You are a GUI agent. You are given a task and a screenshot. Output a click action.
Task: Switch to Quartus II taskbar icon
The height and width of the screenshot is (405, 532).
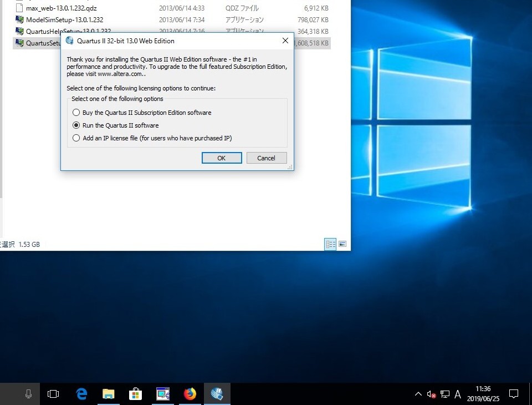pos(217,394)
